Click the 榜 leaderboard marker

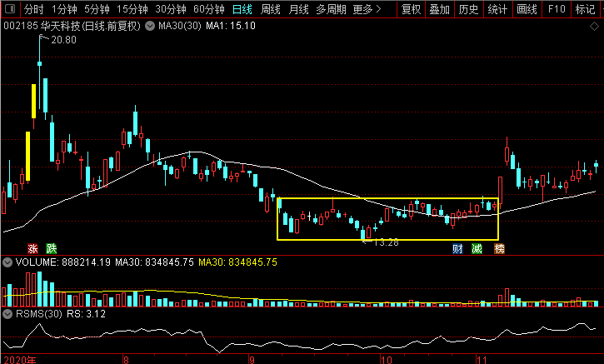[x=499, y=248]
